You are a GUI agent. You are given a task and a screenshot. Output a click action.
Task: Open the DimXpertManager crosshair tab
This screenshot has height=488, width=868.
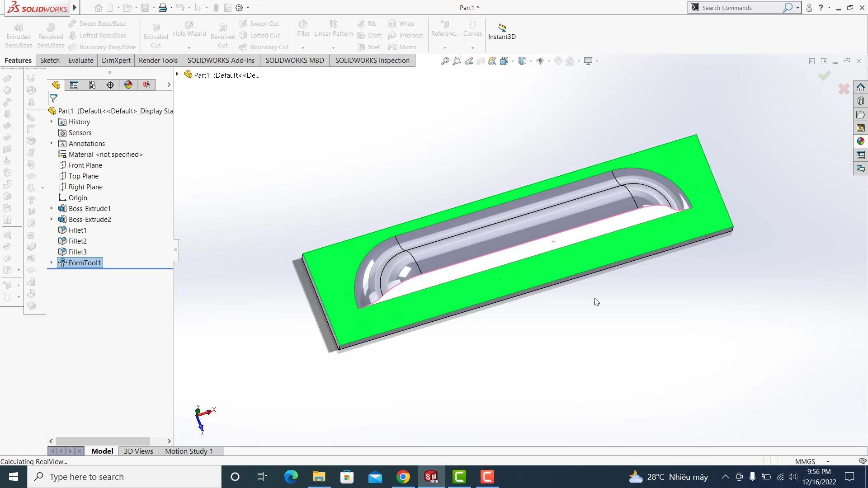pos(110,85)
